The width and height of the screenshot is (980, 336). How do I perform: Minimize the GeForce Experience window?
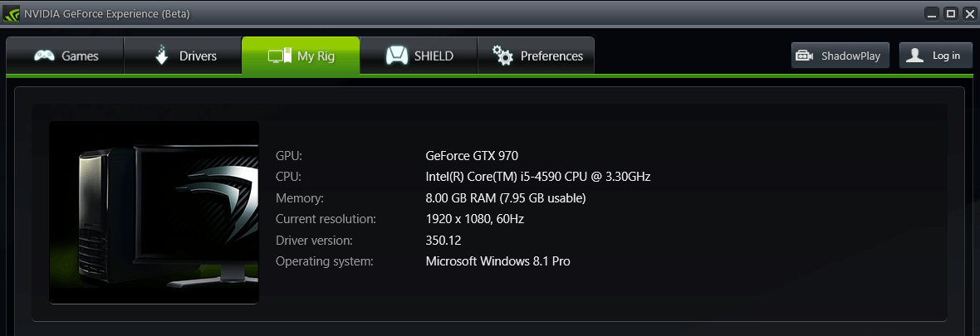point(933,12)
